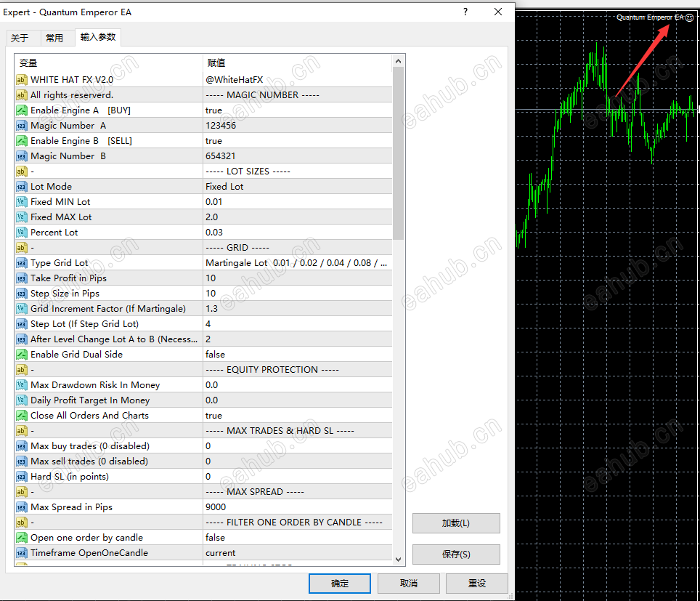This screenshot has height=601, width=700.
Task: Edit the Percent Lot value 0.03
Action: [298, 233]
